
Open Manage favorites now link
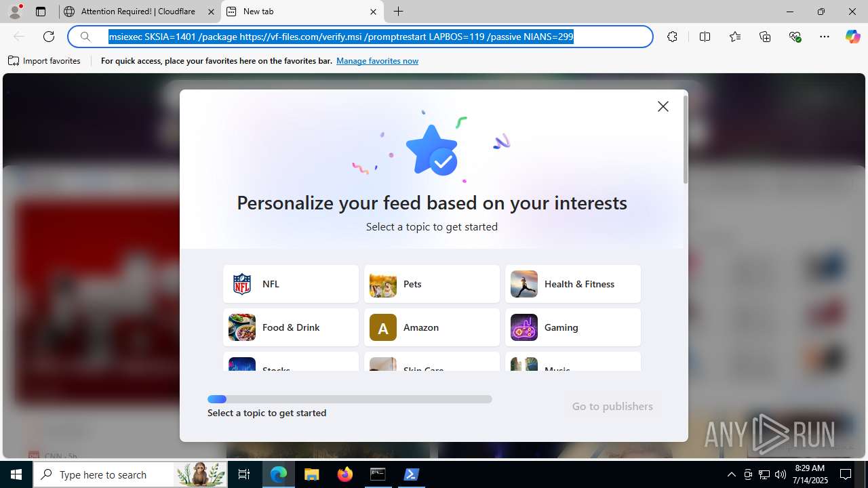377,61
